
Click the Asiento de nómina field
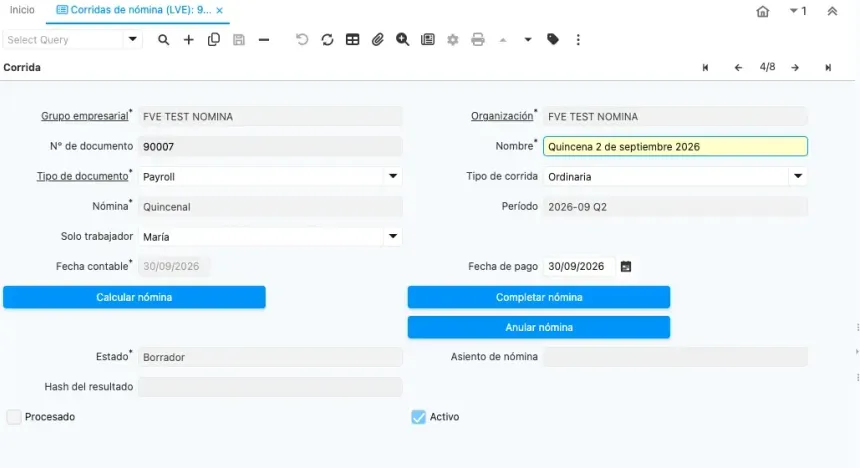pos(675,357)
